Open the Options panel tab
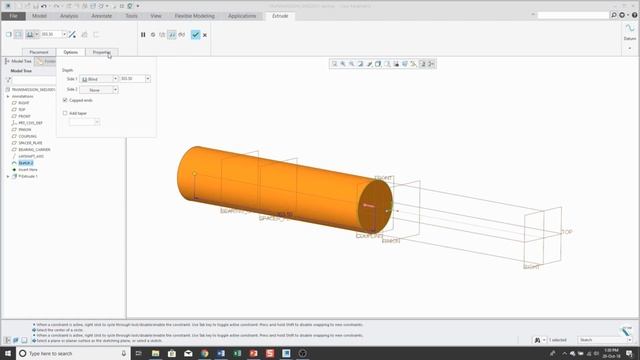Viewport: 640px width, 360px height. 70,52
